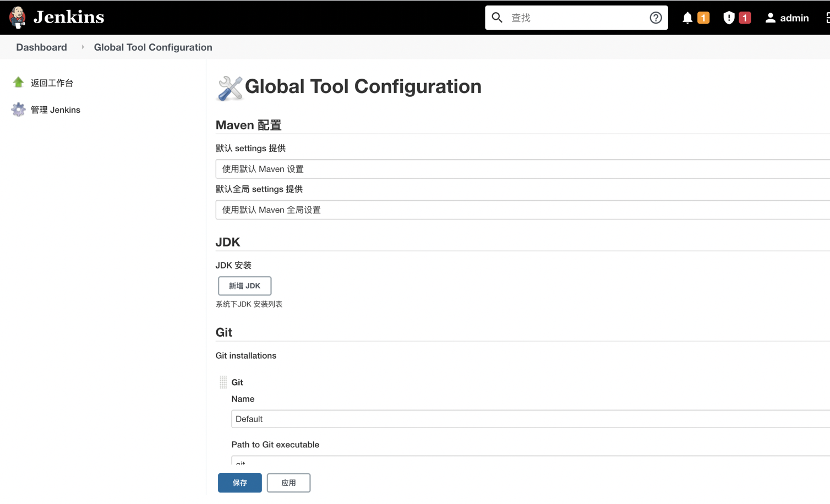Image resolution: width=830 pixels, height=504 pixels.
Task: Click the JDK section heading
Action: click(x=228, y=243)
